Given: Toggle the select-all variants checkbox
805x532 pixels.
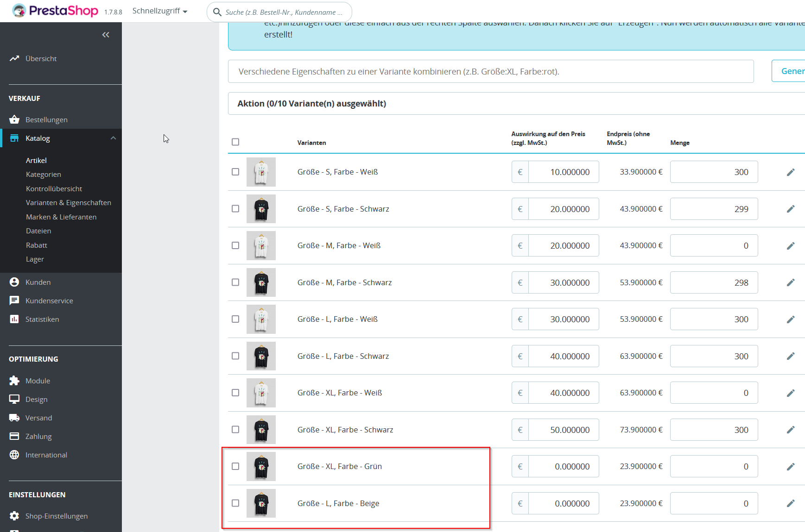Looking at the screenshot, I should 235,142.
